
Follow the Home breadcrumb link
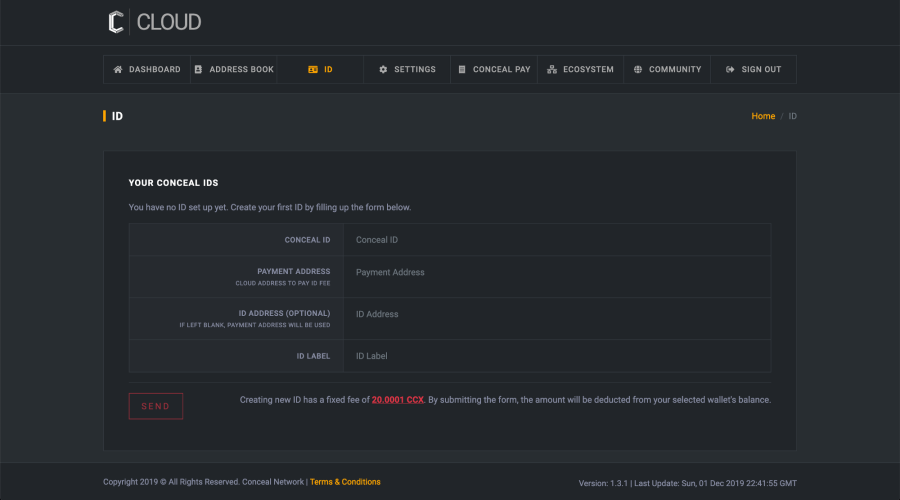pos(763,116)
